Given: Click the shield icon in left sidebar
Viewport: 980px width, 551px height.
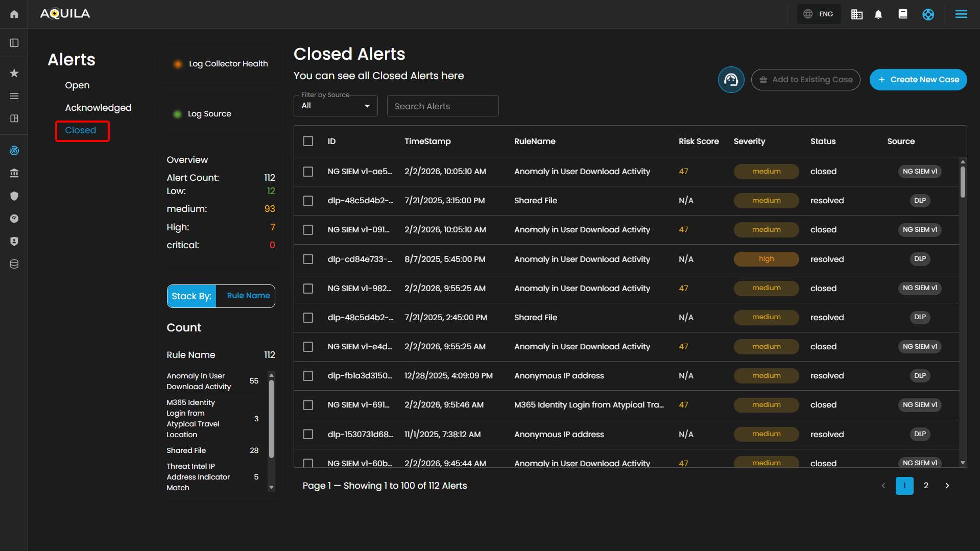Looking at the screenshot, I should coord(14,196).
